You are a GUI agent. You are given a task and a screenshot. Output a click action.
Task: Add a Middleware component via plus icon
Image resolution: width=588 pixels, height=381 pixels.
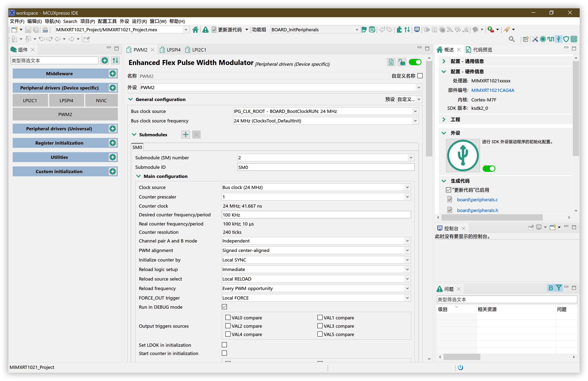(x=113, y=74)
